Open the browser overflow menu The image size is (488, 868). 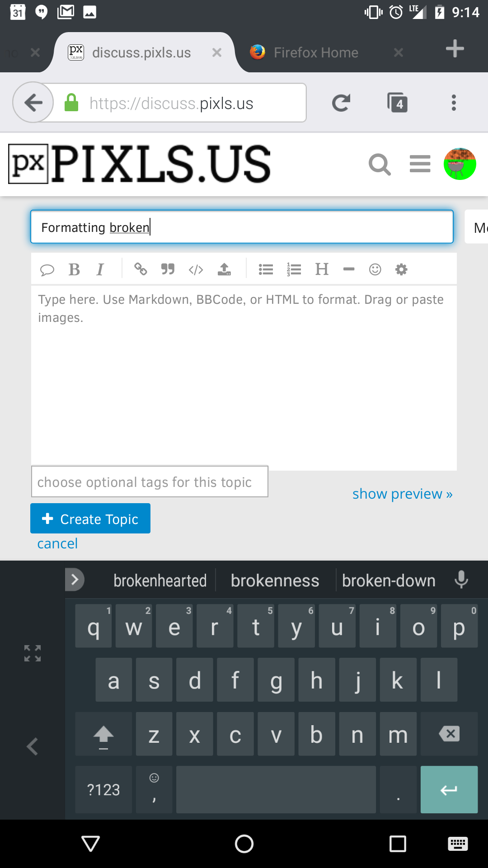coord(454,103)
